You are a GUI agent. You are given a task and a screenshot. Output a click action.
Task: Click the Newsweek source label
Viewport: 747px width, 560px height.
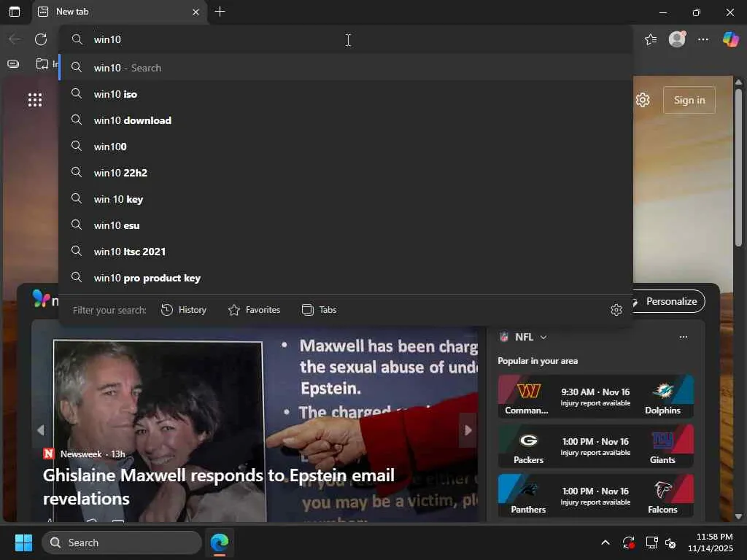pyautogui.click(x=80, y=454)
